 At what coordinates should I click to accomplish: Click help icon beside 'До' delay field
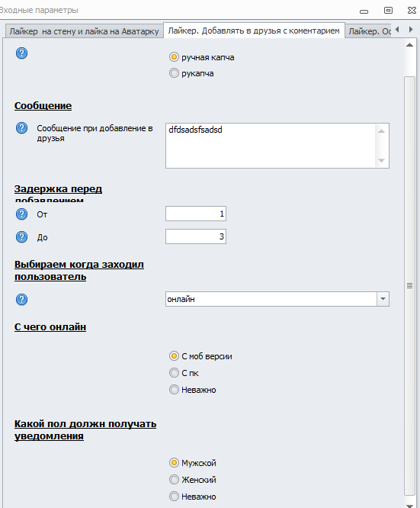pyautogui.click(x=21, y=237)
